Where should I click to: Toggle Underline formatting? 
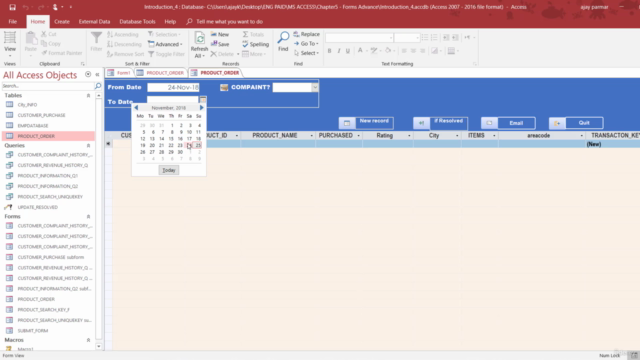point(348,51)
